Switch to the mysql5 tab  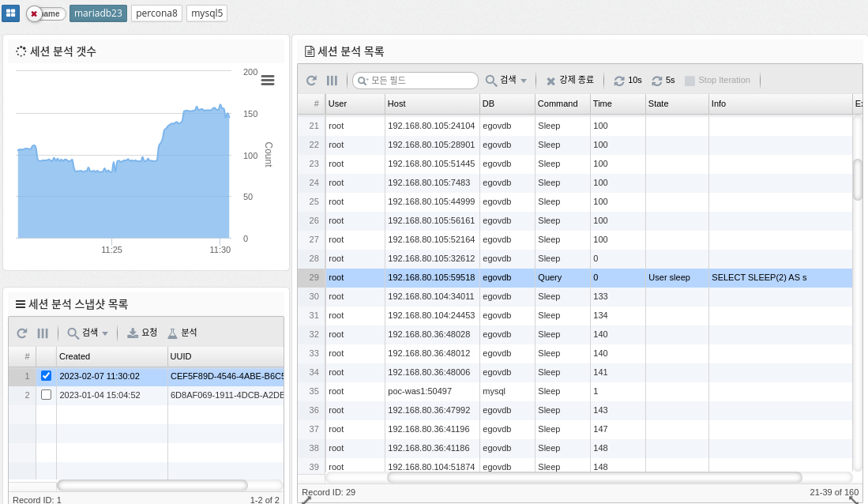coord(207,13)
